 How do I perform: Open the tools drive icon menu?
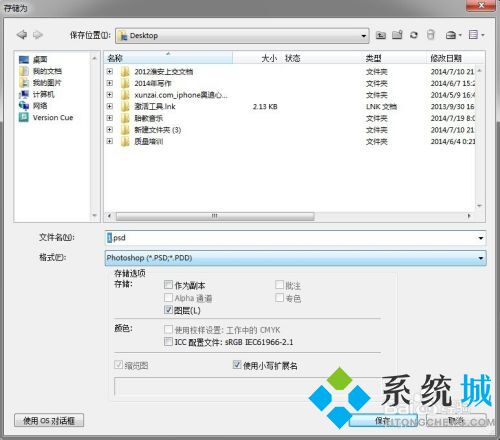(x=453, y=35)
